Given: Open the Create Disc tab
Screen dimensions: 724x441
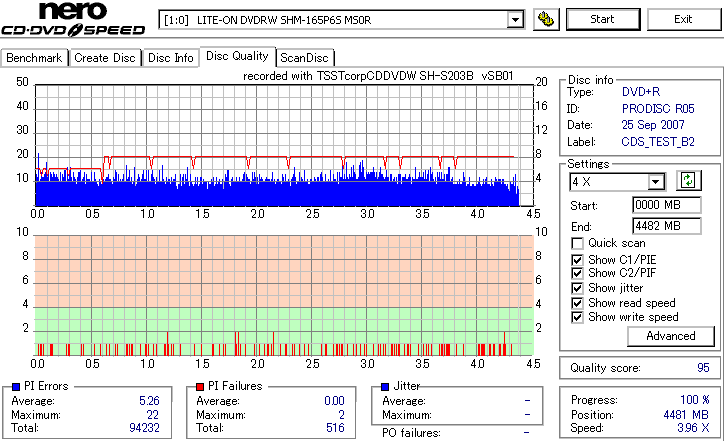Looking at the screenshot, I should [105, 58].
